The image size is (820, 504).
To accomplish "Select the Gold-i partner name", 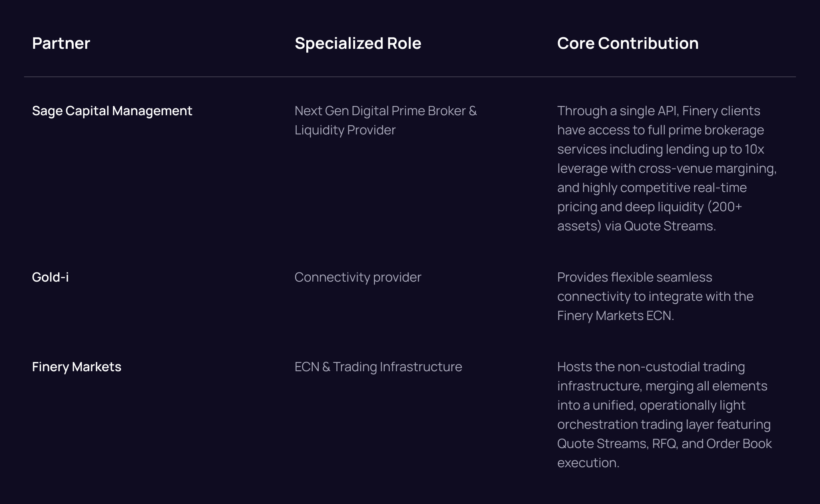I will pyautogui.click(x=50, y=277).
